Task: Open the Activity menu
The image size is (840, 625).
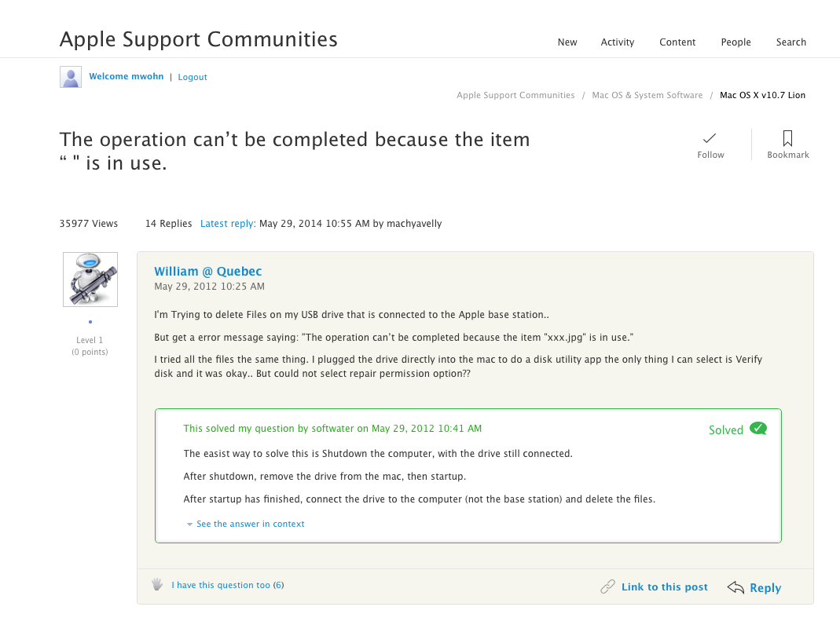Action: (x=617, y=42)
